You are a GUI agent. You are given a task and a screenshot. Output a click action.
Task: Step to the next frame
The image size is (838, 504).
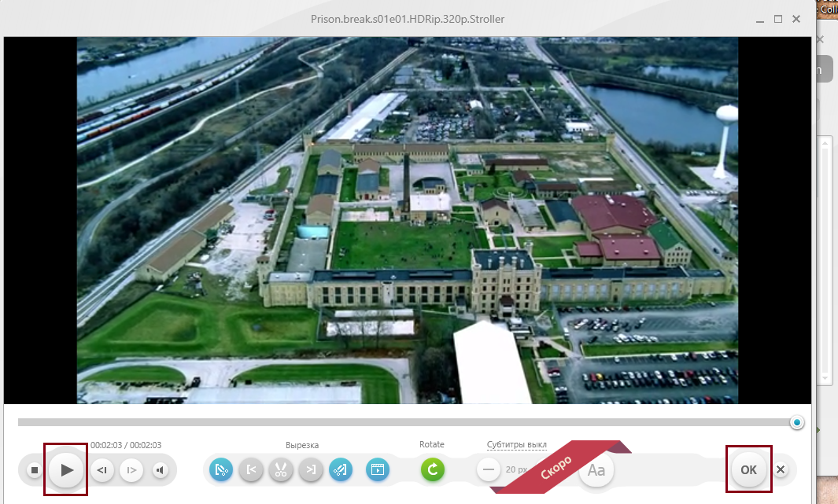[131, 470]
